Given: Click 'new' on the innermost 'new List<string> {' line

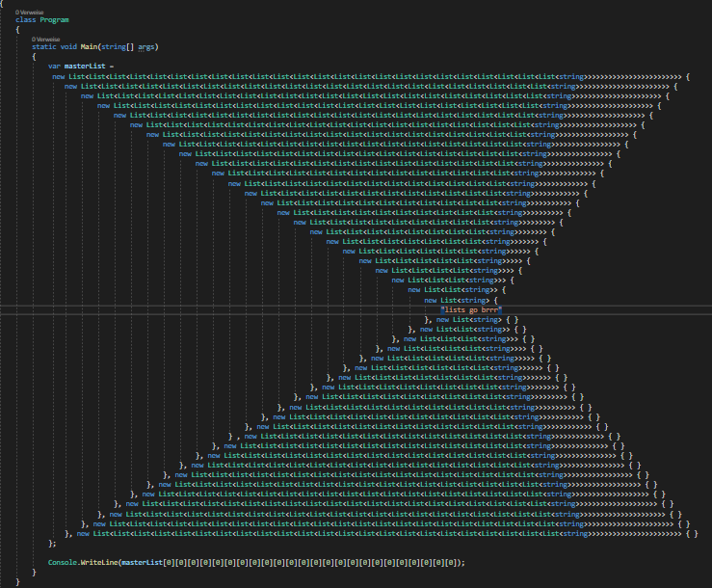Looking at the screenshot, I should pos(431,301).
